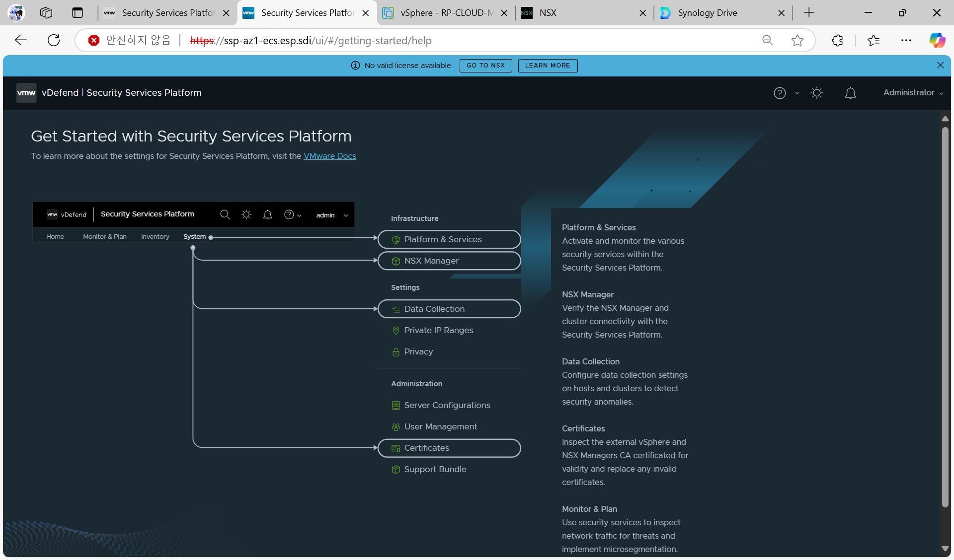Close the NSX browser tab
This screenshot has width=954, height=560.
click(642, 13)
